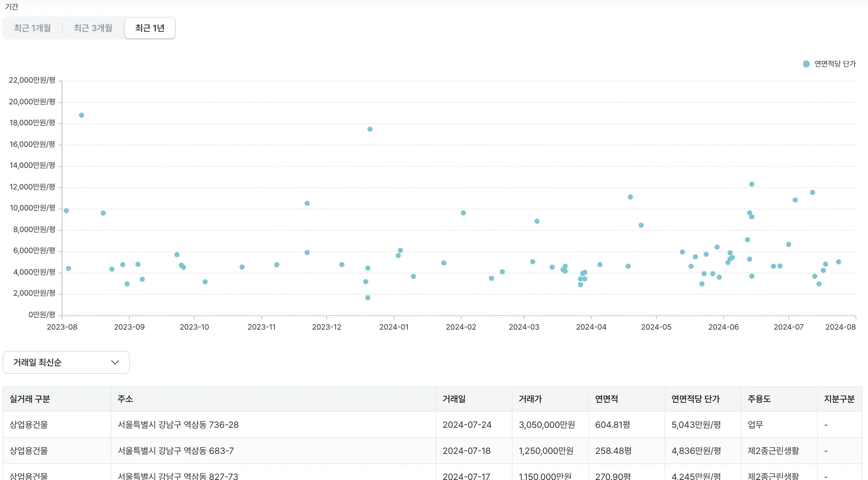This screenshot has width=868, height=480.
Task: Open the 역삼동 736-28 address row
Action: 178,425
